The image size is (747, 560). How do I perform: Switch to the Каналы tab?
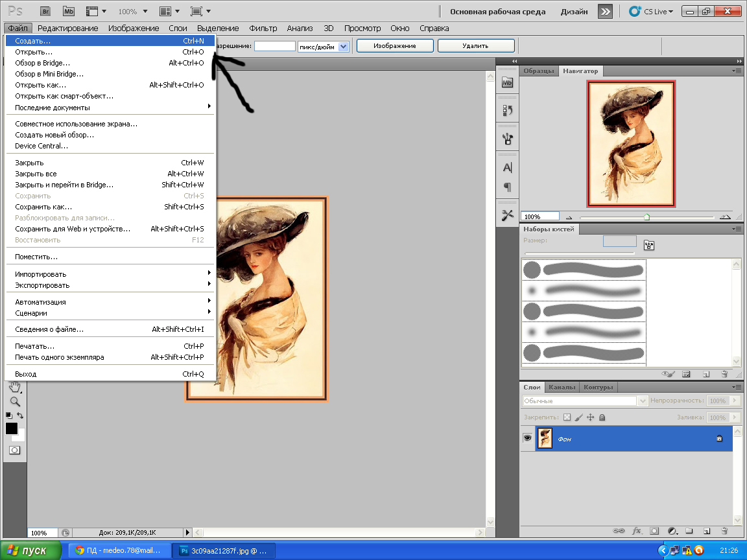(x=562, y=387)
